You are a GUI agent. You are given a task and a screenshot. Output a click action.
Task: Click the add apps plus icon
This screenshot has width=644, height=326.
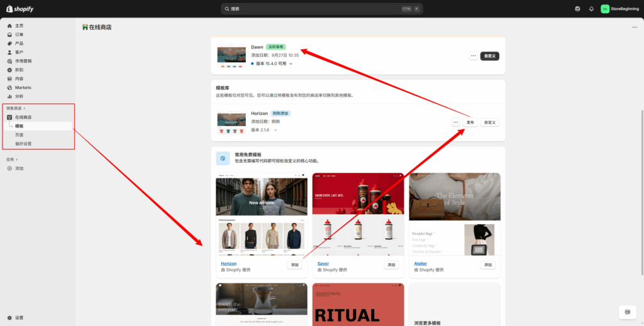coord(9,168)
